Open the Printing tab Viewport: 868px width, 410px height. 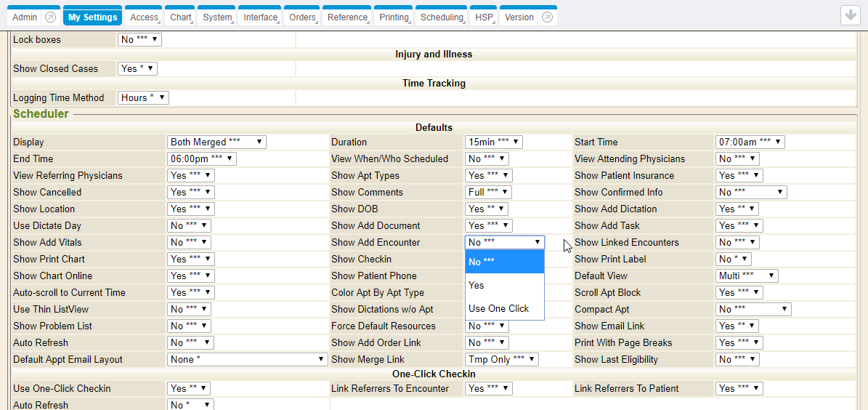[x=394, y=17]
